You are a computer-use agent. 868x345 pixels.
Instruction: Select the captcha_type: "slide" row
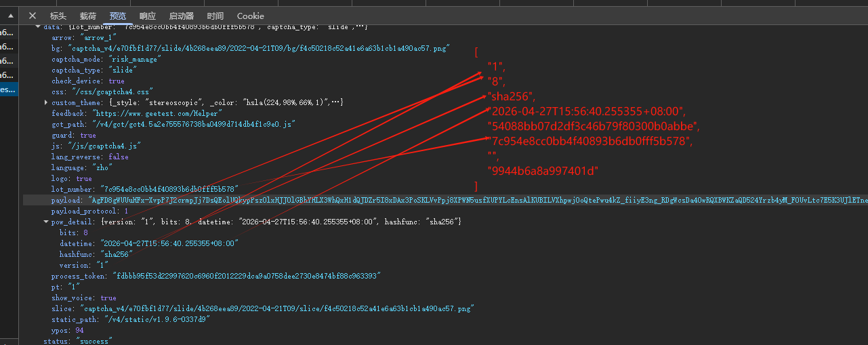click(x=94, y=70)
